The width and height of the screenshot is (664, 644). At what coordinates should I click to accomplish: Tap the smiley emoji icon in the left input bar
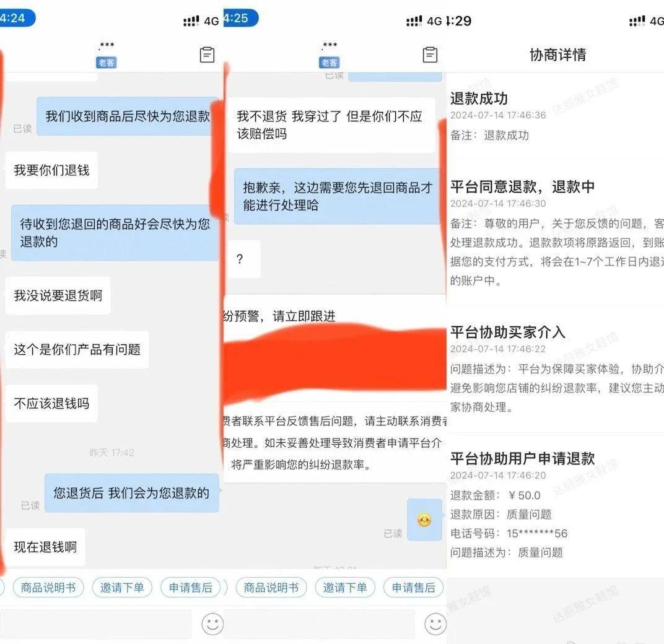(x=211, y=625)
